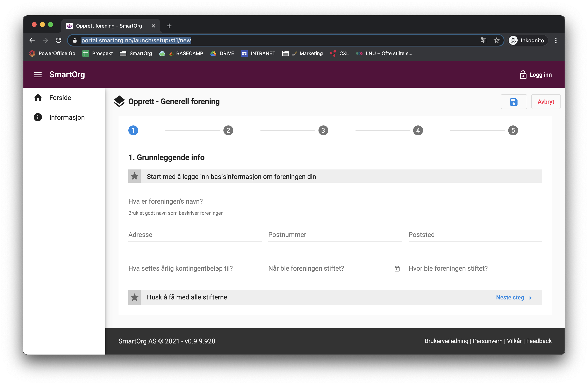Click the Forside home icon
Viewport: 588px width, 385px height.
[38, 97]
